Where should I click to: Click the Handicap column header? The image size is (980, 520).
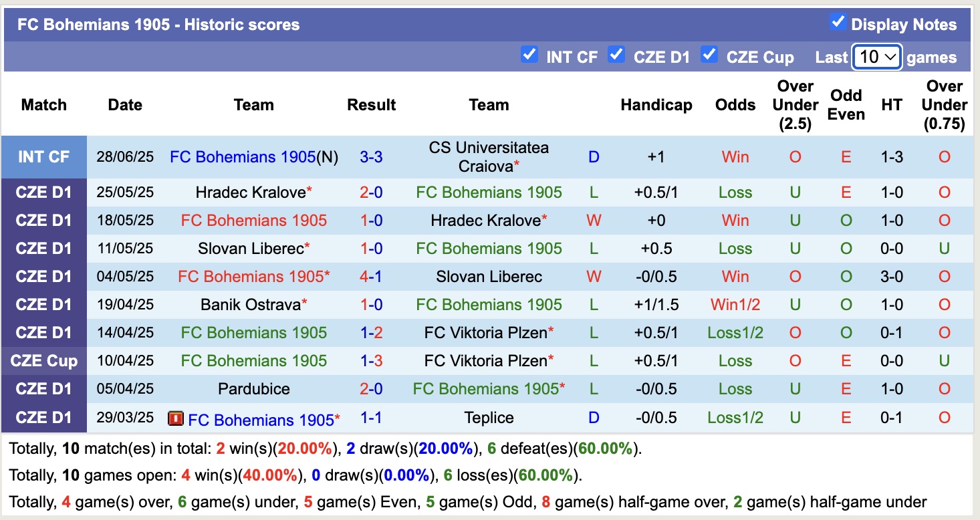point(656,105)
